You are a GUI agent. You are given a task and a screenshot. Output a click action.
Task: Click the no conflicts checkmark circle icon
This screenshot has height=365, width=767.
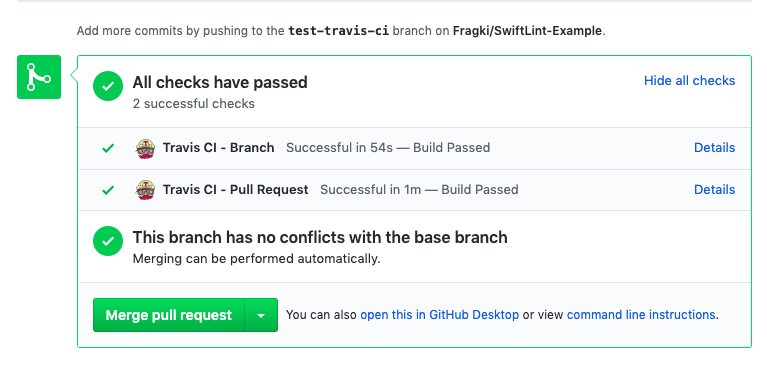click(108, 241)
